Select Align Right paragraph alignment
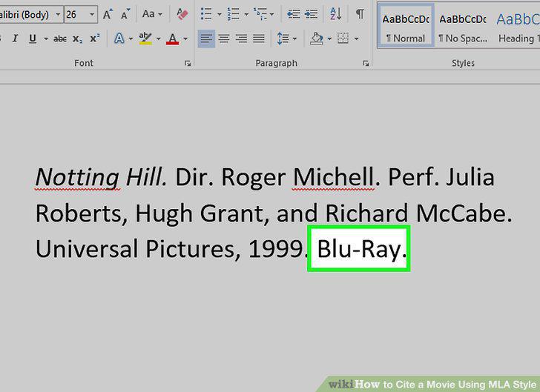Viewport: 540px width, 392px height. (241, 39)
